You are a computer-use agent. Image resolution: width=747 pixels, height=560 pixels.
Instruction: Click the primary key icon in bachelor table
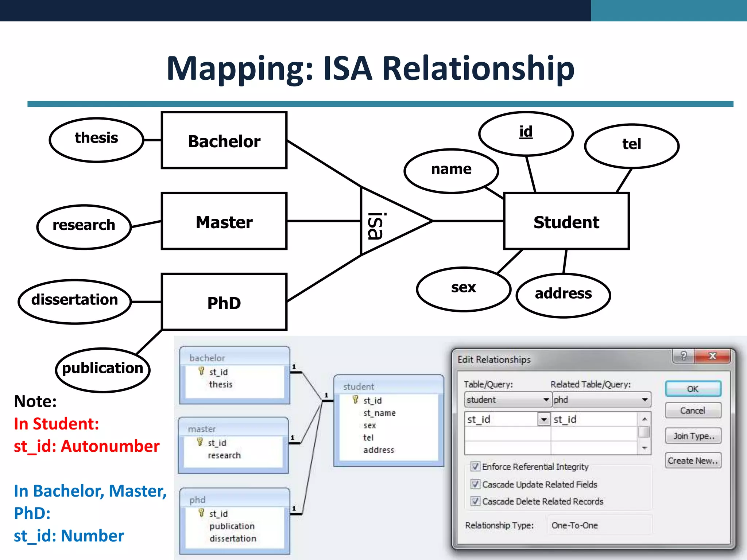coord(201,371)
